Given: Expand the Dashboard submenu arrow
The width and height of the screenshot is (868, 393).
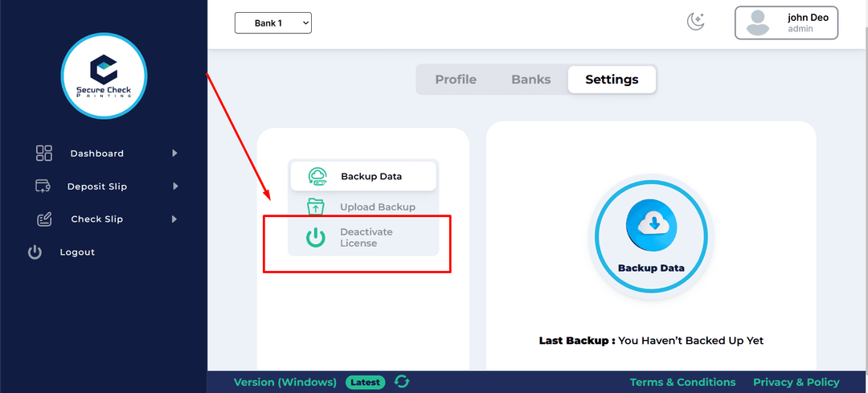Looking at the screenshot, I should click(x=174, y=154).
